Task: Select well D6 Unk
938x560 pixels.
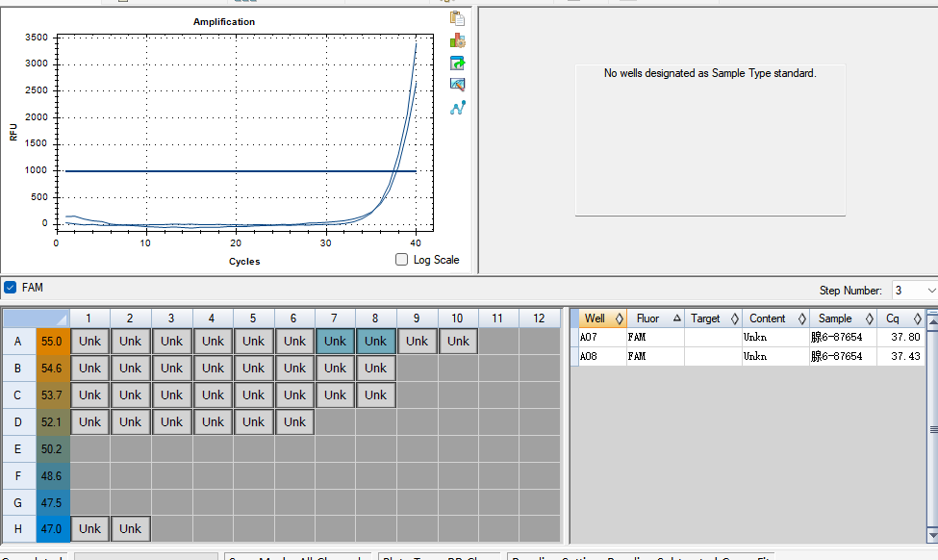Action: 294,421
